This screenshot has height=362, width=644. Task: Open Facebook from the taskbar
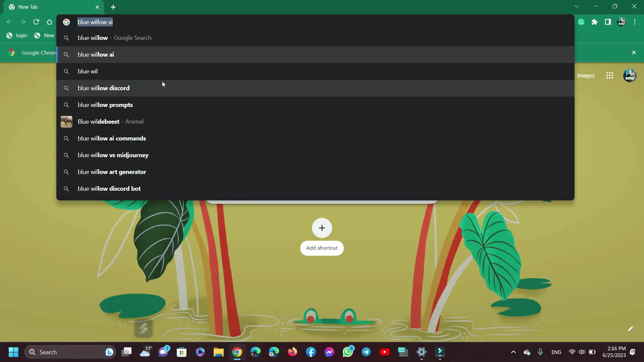click(x=311, y=352)
